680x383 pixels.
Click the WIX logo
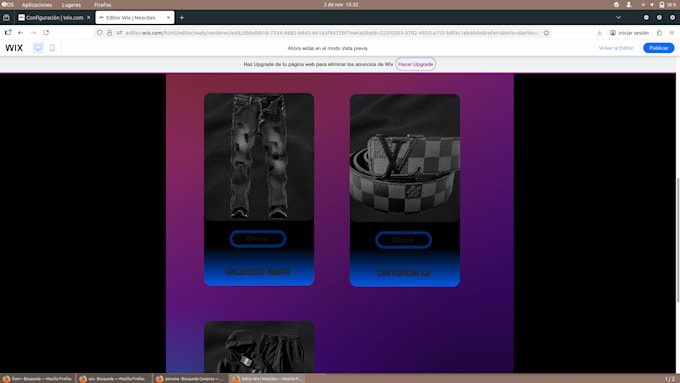point(14,48)
